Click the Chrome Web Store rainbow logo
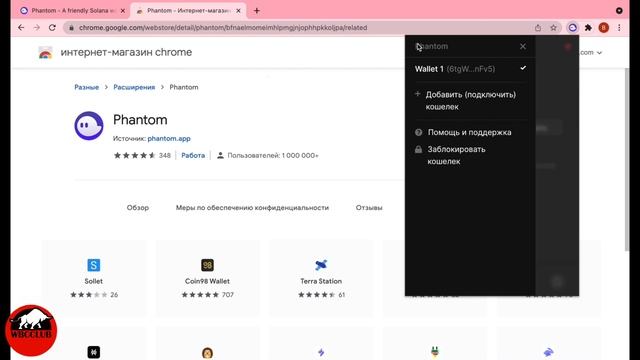Viewport: 640px width, 360px height. [x=45, y=53]
